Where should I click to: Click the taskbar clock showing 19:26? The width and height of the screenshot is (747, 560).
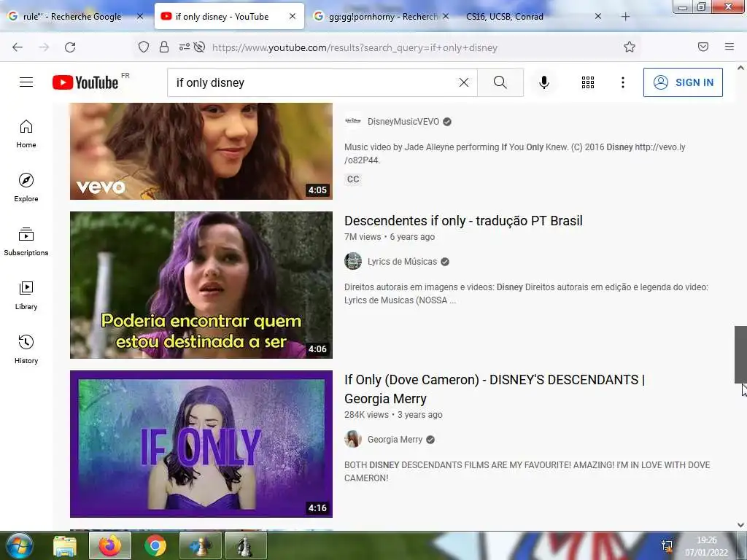tap(706, 546)
